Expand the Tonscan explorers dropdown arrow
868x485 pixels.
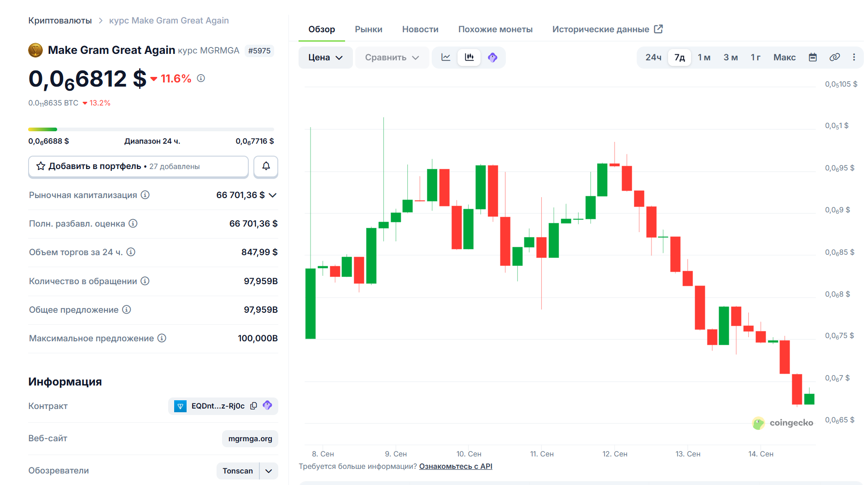coord(269,471)
